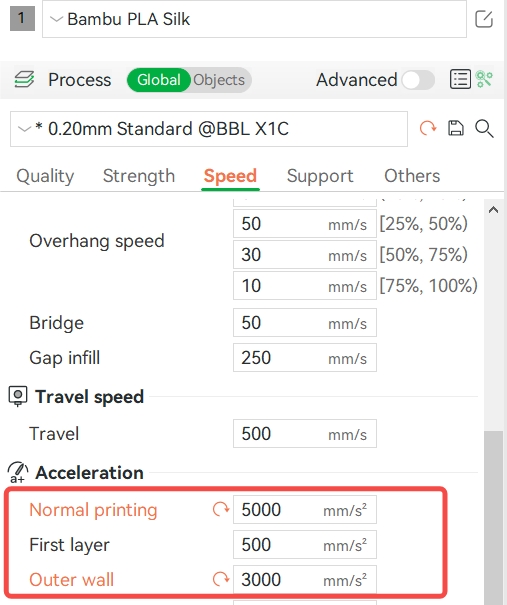507x605 pixels.
Task: Reset Normal printing acceleration value
Action: coord(221,509)
